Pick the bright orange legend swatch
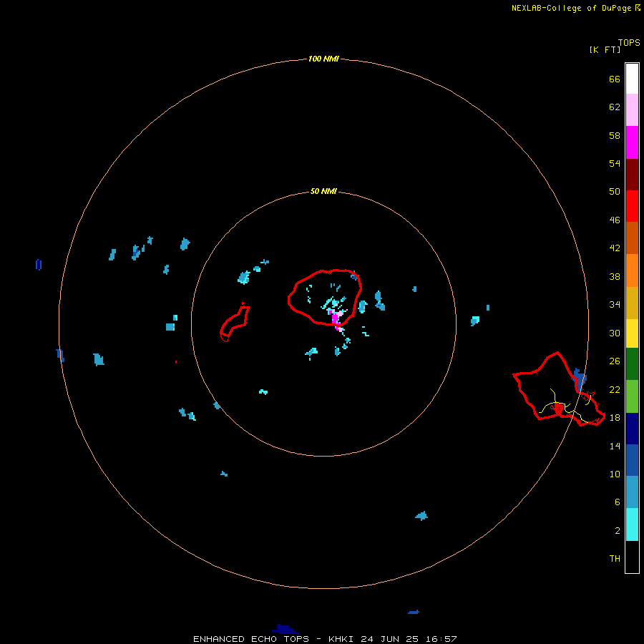Screen dimensions: 644x644 632,270
